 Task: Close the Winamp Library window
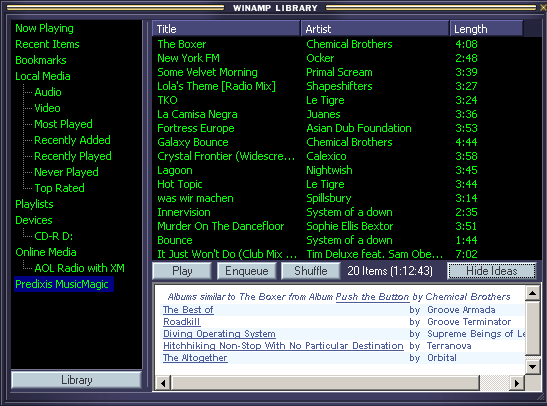tap(543, 7)
